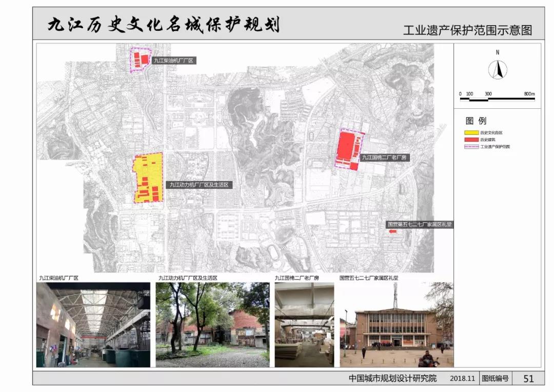Click the red diesel factory zone on the map
554x392 pixels.
(x=141, y=60)
